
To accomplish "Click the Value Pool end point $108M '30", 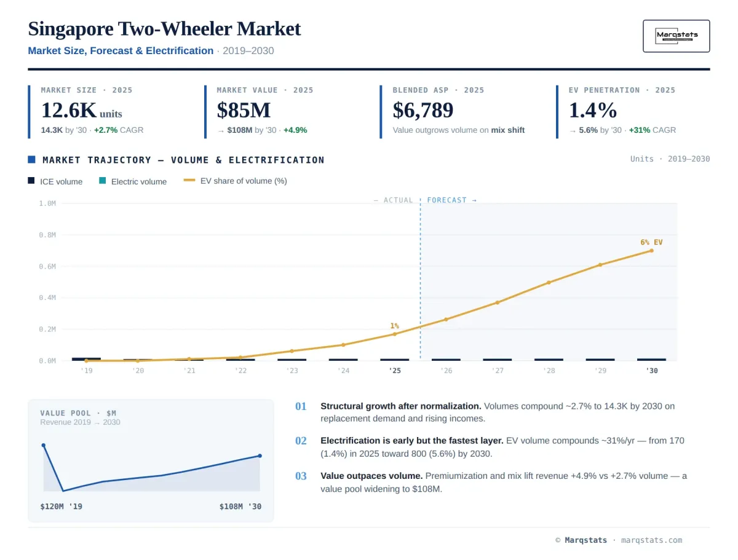I will [x=260, y=455].
